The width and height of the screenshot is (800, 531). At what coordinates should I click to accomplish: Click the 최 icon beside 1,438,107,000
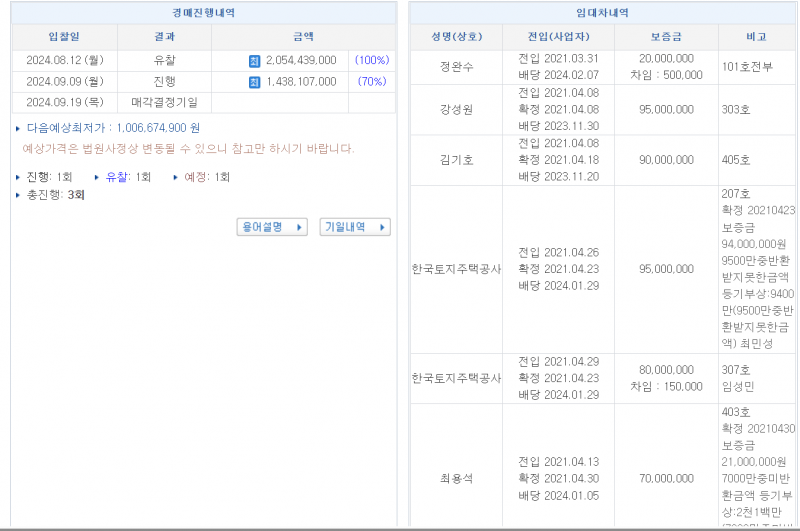254,82
